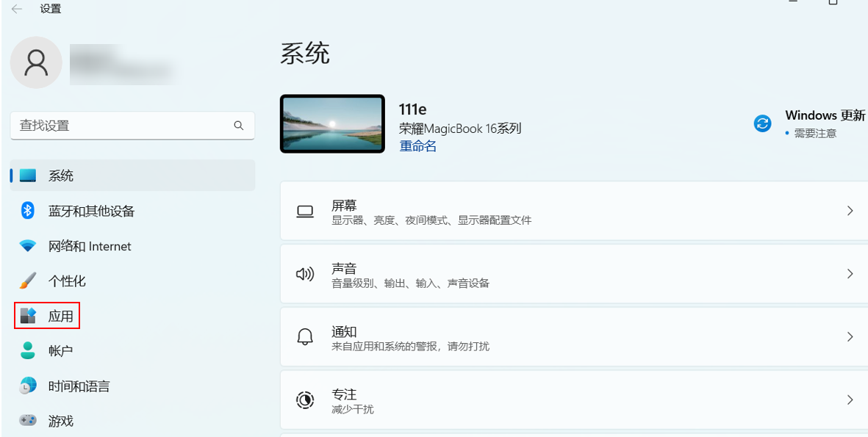Click the 查找设置 search field
Image resolution: width=868 pixels, height=437 pixels.
[121, 126]
